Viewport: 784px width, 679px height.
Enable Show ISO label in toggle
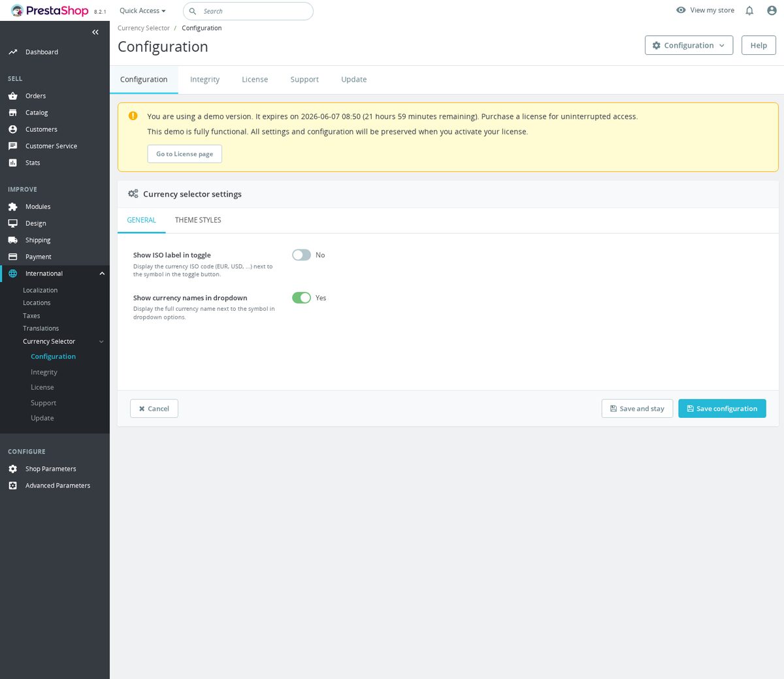point(301,255)
